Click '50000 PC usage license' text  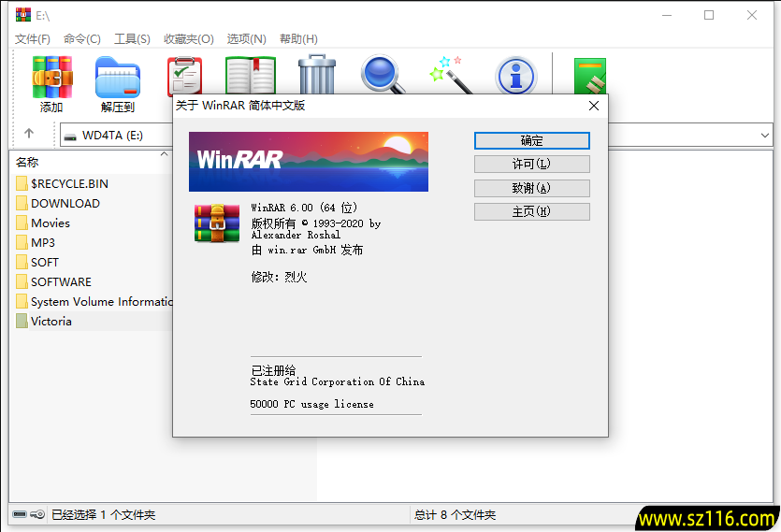click(311, 404)
